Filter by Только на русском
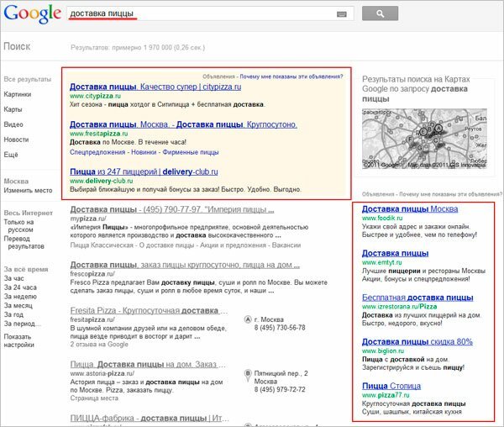Screen dimensions: 504x427 click(x=19, y=226)
